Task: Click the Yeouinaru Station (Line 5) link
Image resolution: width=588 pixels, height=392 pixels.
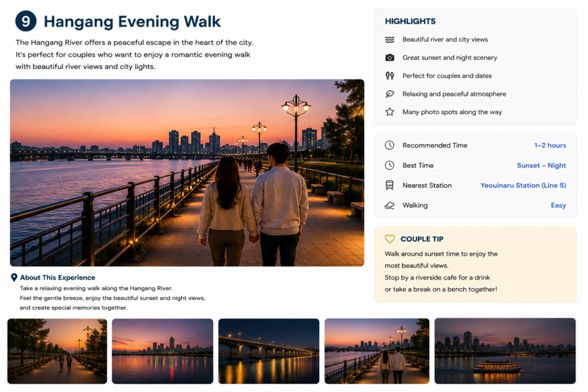Action: click(523, 185)
